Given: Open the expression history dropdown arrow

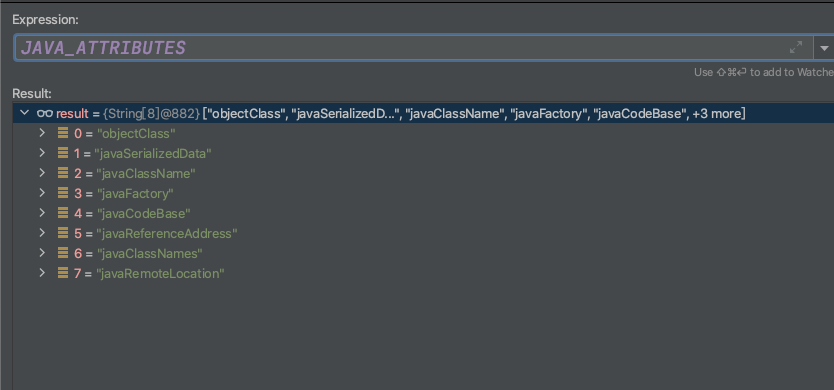Looking at the screenshot, I should point(824,48).
